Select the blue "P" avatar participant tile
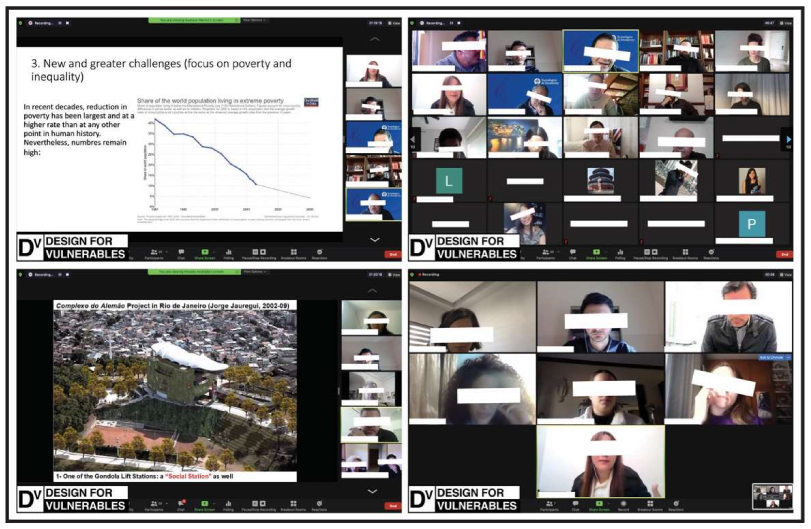Screen dimensions: 811x529 749,224
